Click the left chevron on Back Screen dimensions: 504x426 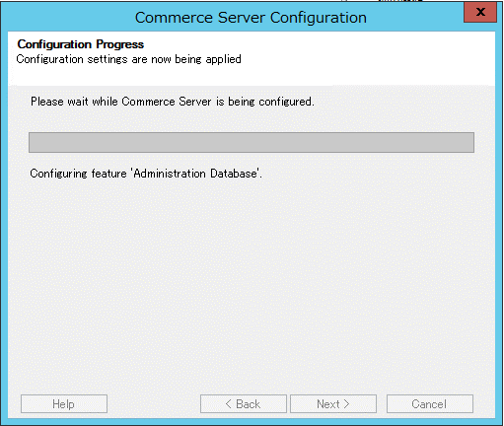point(229,403)
